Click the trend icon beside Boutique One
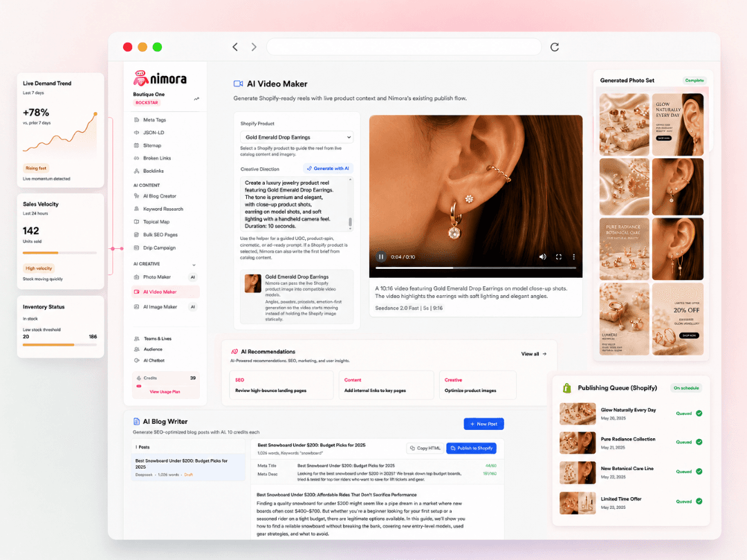The image size is (747, 560). click(x=196, y=99)
